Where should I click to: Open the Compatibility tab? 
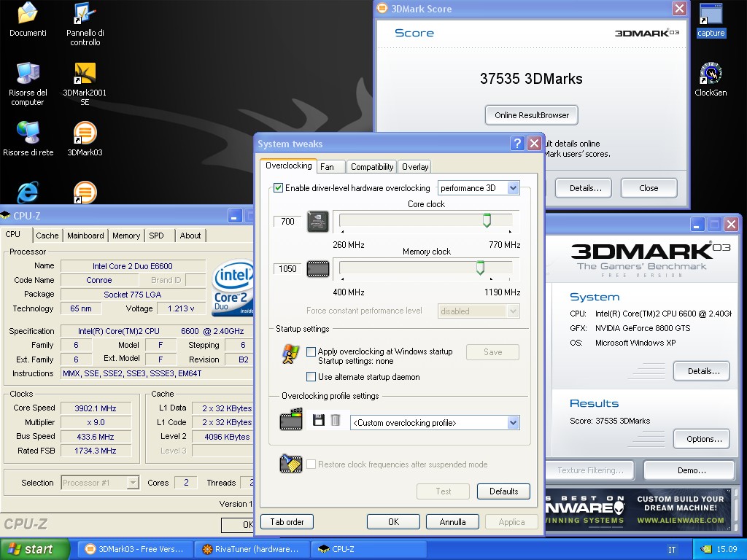click(372, 167)
